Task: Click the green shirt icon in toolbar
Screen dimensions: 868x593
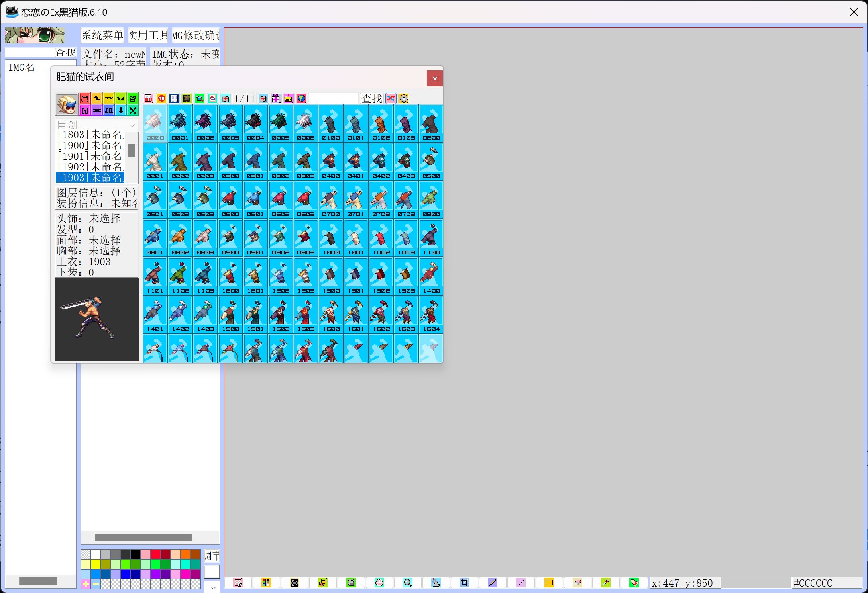Action: click(x=200, y=98)
